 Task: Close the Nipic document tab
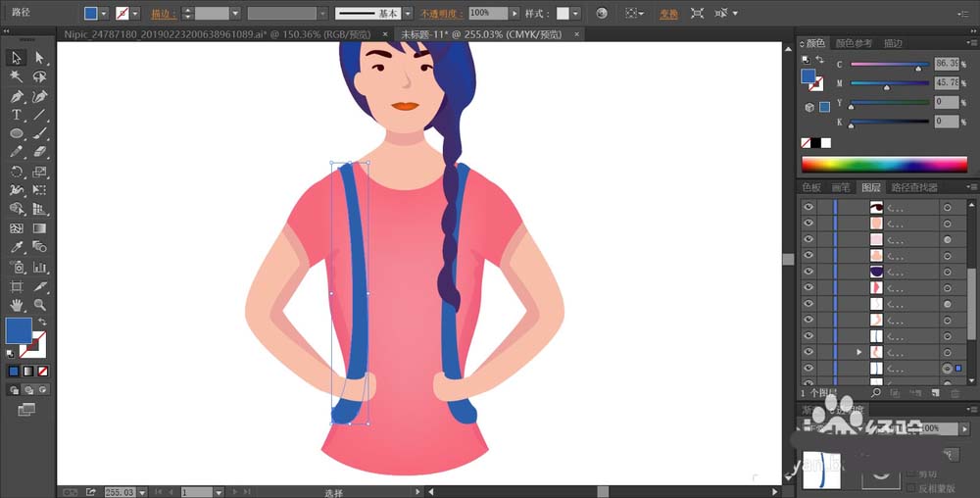(x=384, y=34)
